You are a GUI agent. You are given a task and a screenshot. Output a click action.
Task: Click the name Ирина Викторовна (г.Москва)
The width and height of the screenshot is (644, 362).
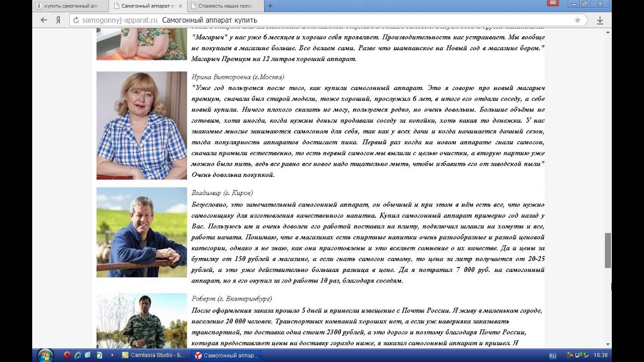tap(237, 77)
